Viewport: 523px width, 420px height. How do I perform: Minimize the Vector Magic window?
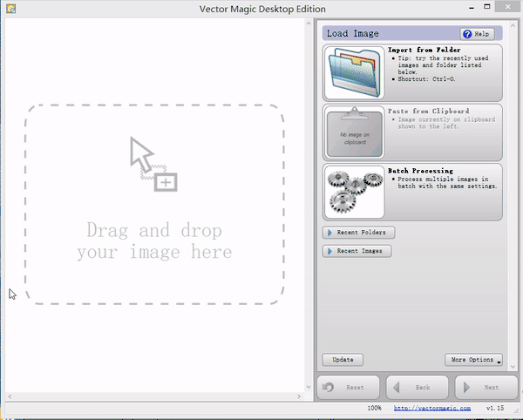472,7
